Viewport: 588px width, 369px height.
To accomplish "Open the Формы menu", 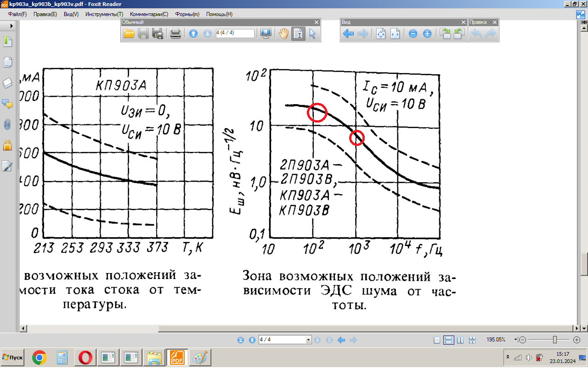I will point(187,14).
